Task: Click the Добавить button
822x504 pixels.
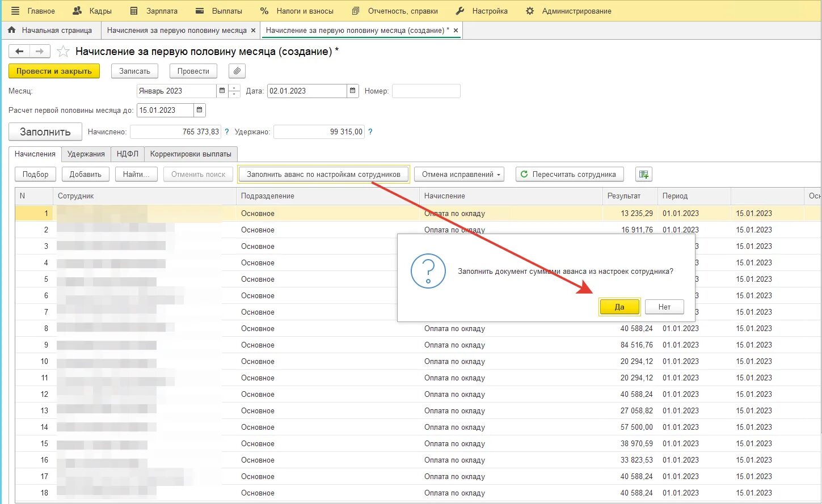Action: pos(86,174)
